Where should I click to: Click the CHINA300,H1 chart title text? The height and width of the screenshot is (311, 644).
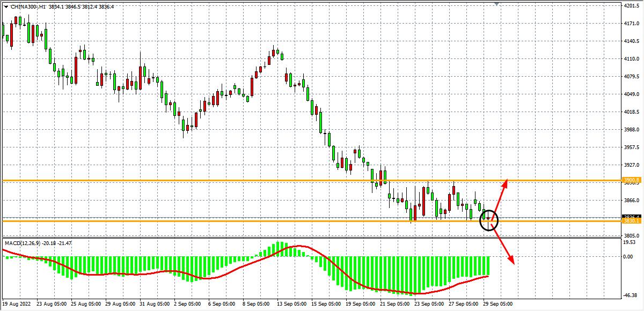28,7
